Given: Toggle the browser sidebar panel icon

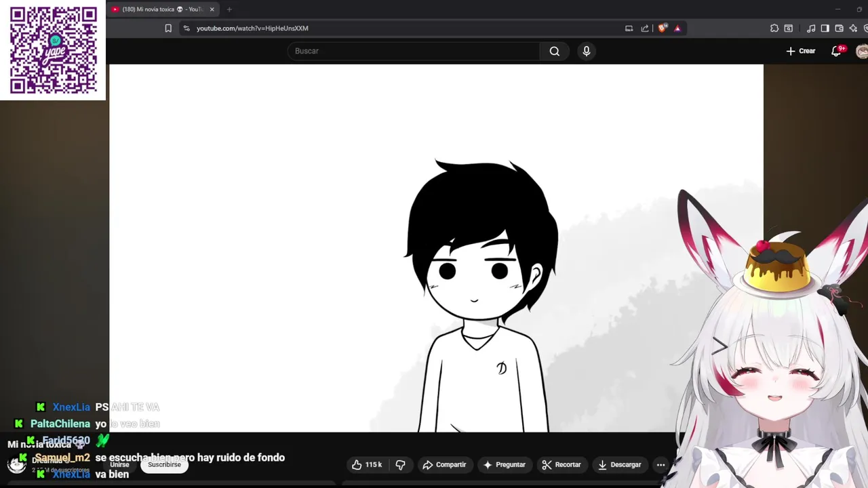Looking at the screenshot, I should point(825,28).
